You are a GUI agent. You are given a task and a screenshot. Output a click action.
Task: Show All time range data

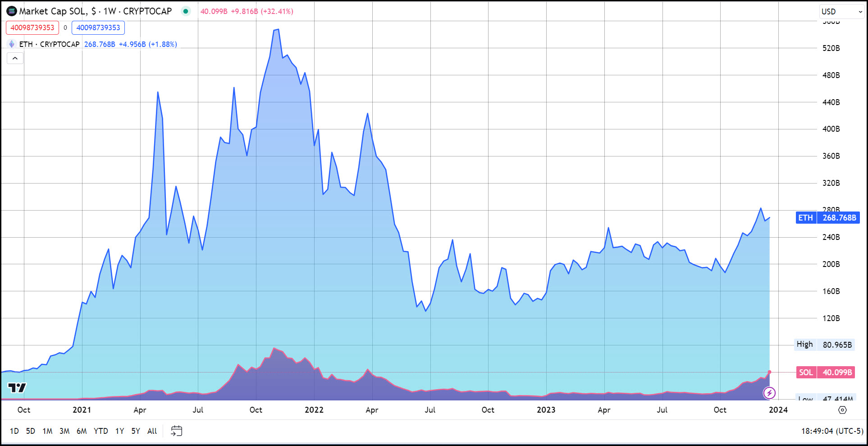pyautogui.click(x=152, y=431)
